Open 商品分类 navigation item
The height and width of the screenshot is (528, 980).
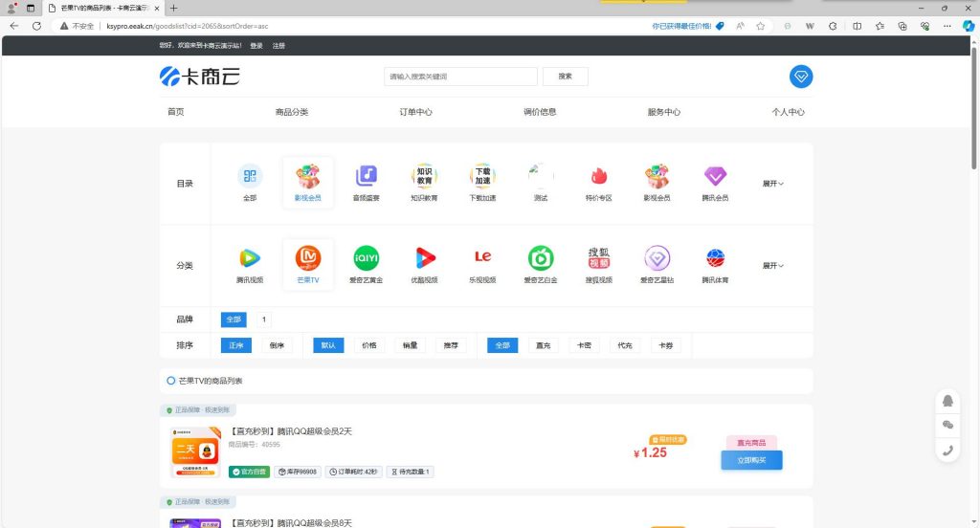coord(292,112)
